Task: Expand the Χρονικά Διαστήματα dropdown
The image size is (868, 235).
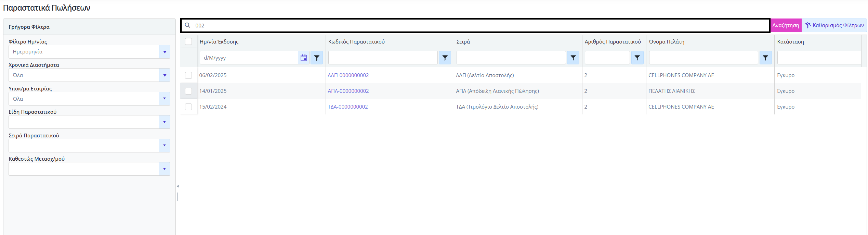Action: (x=165, y=75)
